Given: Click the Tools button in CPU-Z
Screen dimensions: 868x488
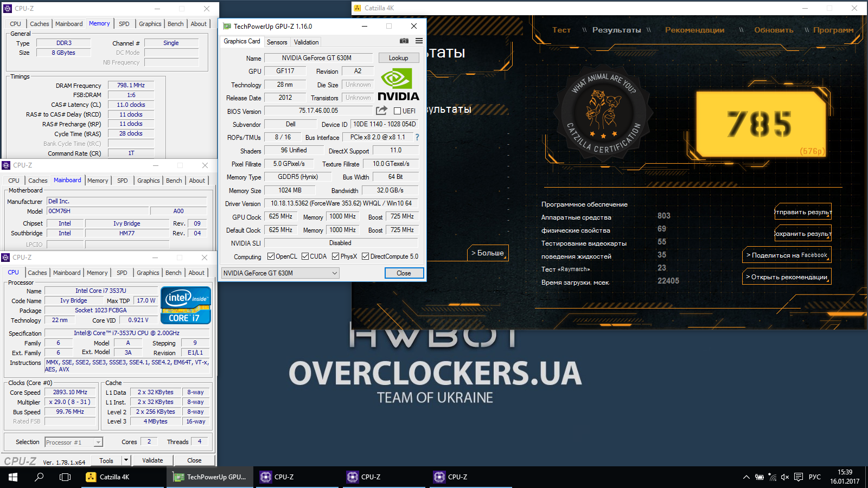Looking at the screenshot, I should coord(106,460).
